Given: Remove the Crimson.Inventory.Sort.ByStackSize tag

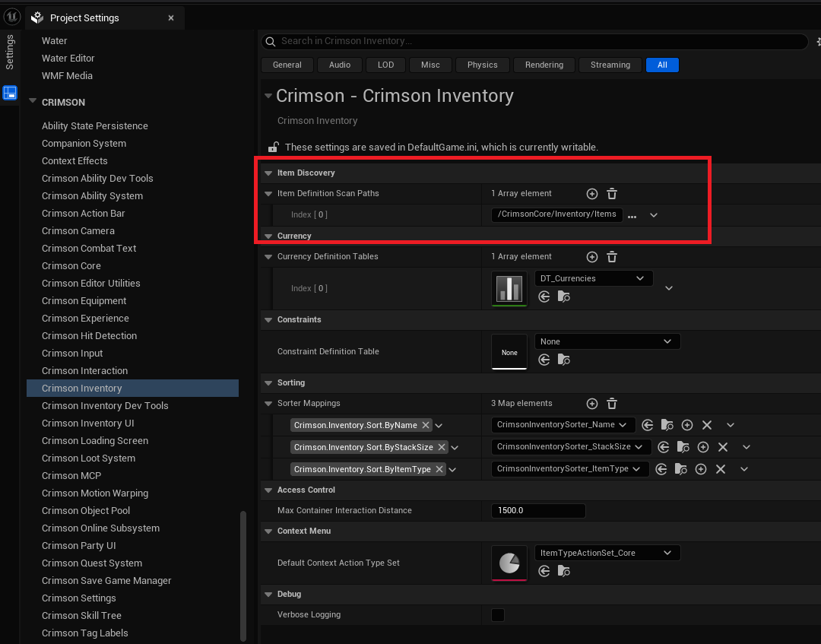Looking at the screenshot, I should [x=442, y=447].
